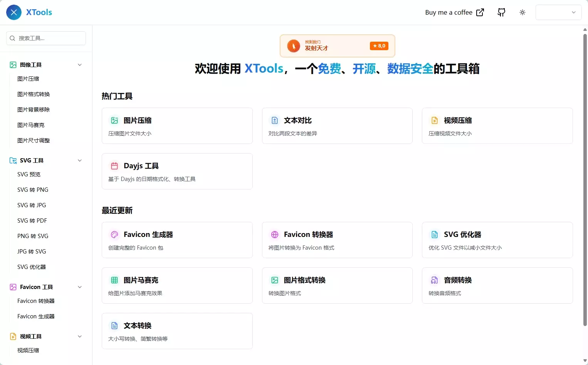The width and height of the screenshot is (588, 365).
Task: Focus the 搜索工具 search field
Action: [x=46, y=38]
